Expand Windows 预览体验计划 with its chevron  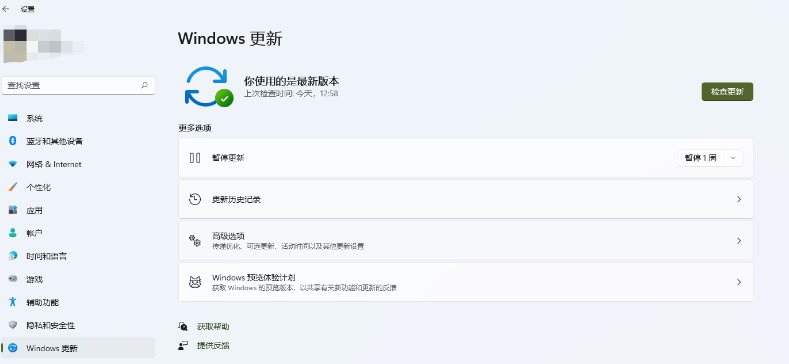pyautogui.click(x=739, y=282)
